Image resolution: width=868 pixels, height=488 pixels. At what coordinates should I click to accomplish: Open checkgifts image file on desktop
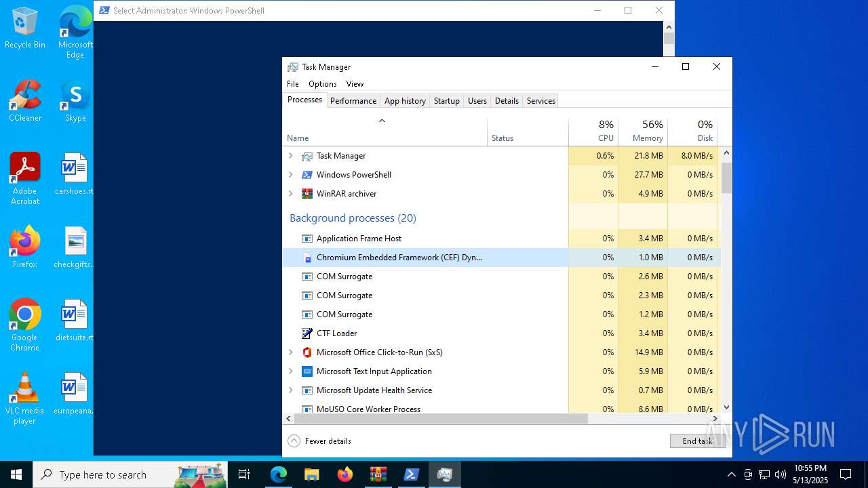pyautogui.click(x=75, y=248)
